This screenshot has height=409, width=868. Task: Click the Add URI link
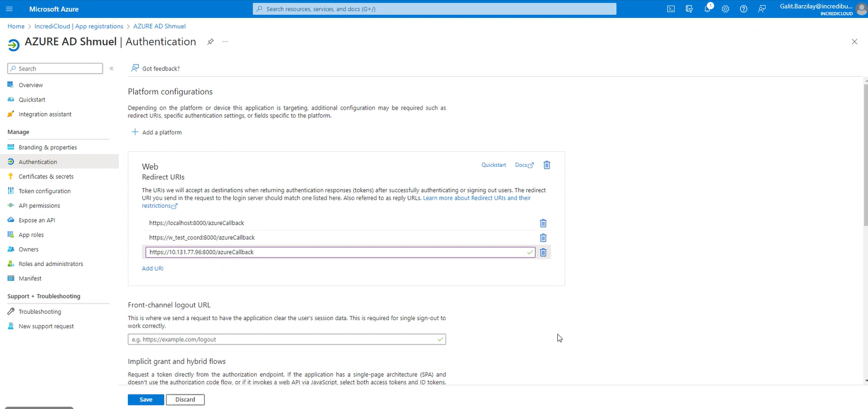pos(153,268)
